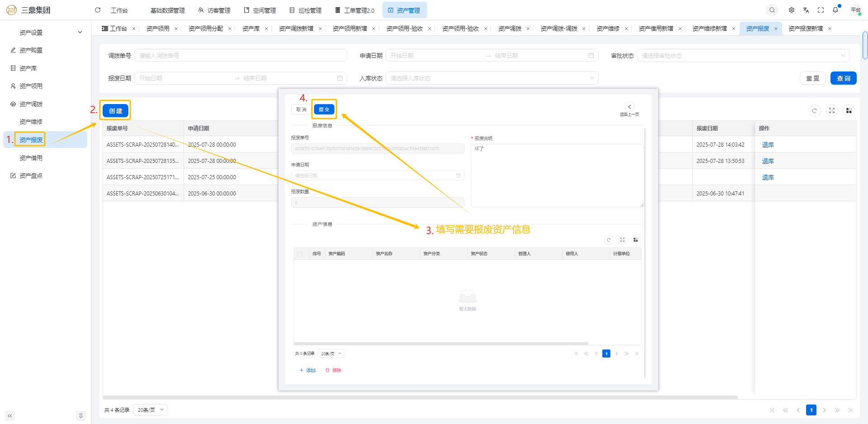Screen dimensions: 868x424
Task: Refresh the scrap list table
Action: tap(815, 110)
